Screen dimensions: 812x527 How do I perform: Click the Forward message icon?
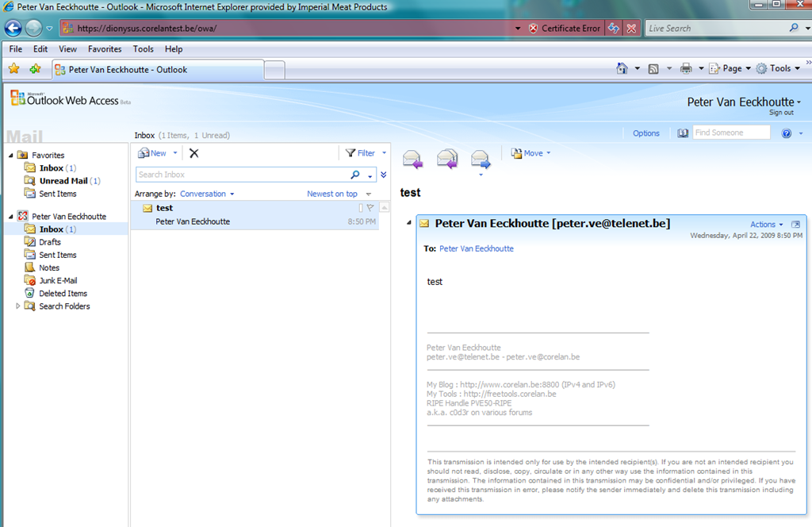(481, 159)
